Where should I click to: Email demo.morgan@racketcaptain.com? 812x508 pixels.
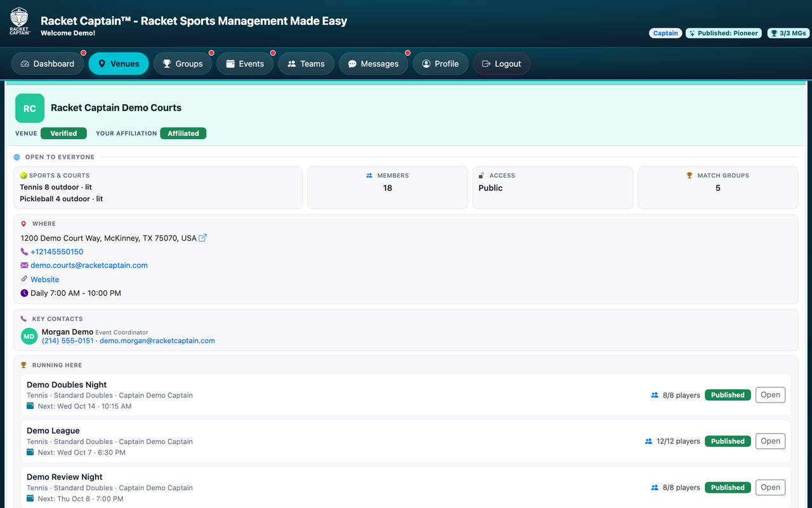click(157, 341)
